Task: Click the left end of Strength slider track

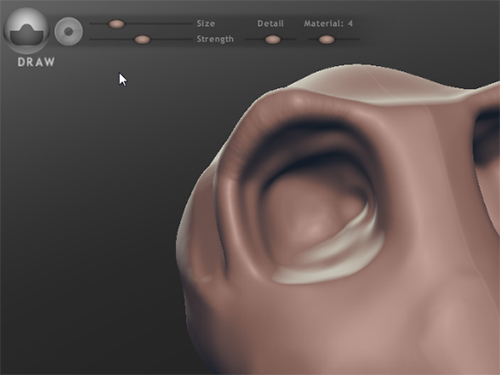Action: [92, 39]
